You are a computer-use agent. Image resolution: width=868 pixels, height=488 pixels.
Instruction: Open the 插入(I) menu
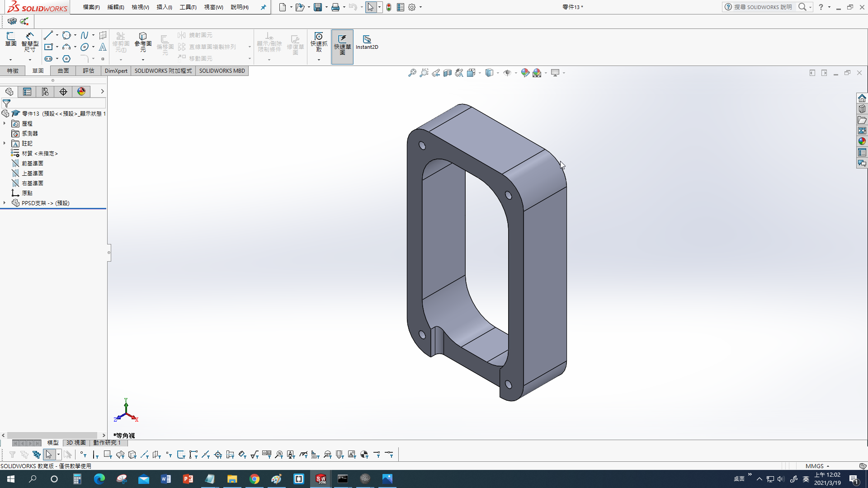pos(164,7)
